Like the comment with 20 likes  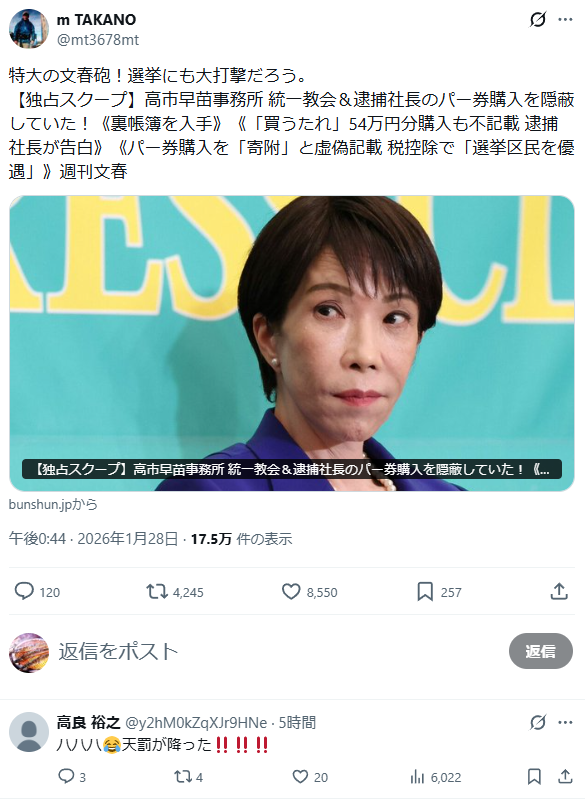310,777
